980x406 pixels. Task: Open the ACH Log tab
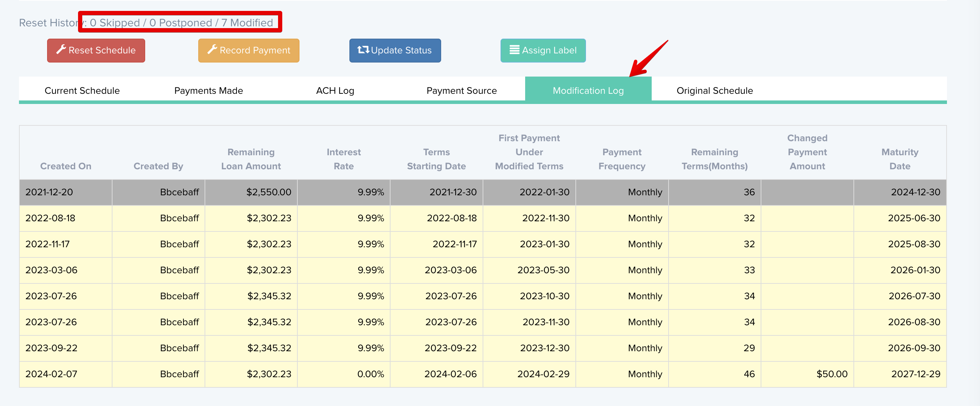click(x=335, y=91)
